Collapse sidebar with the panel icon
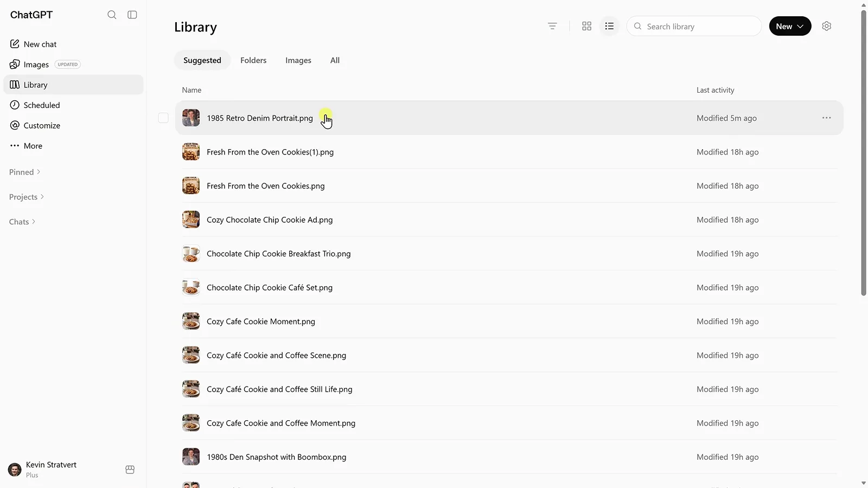Screen dimensions: 868x488 pos(132,15)
